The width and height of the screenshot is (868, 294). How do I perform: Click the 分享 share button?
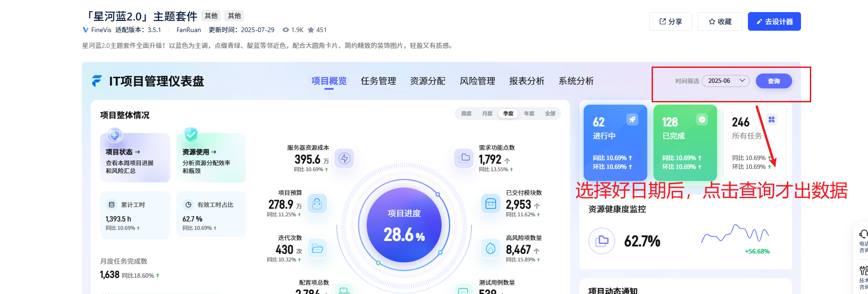670,21
